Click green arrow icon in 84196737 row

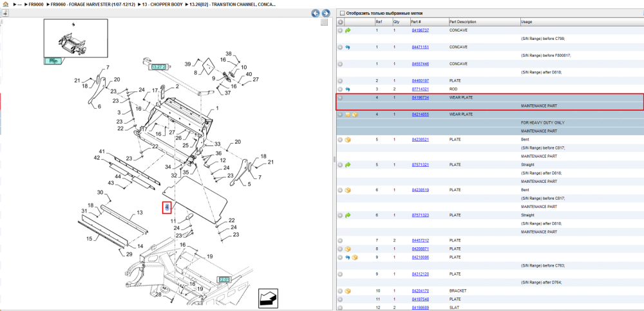point(348,30)
